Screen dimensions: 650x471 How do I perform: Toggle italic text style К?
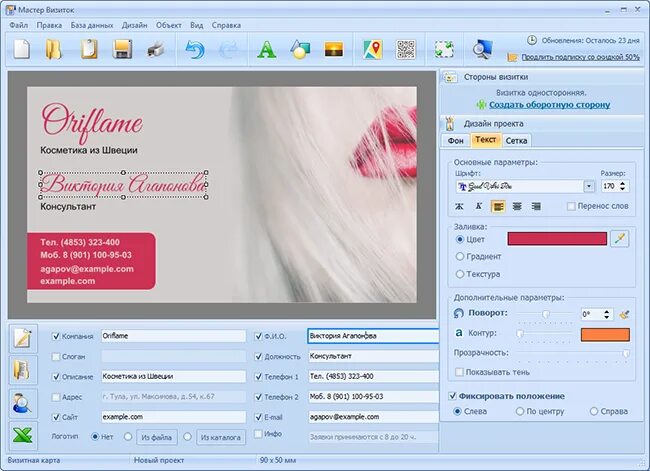click(x=478, y=206)
